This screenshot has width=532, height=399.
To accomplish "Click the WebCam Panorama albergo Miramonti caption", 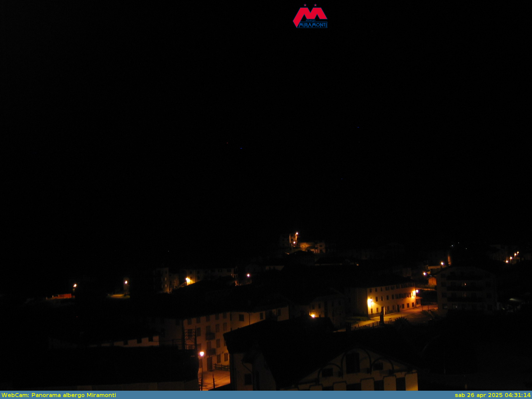I will coord(59,395).
